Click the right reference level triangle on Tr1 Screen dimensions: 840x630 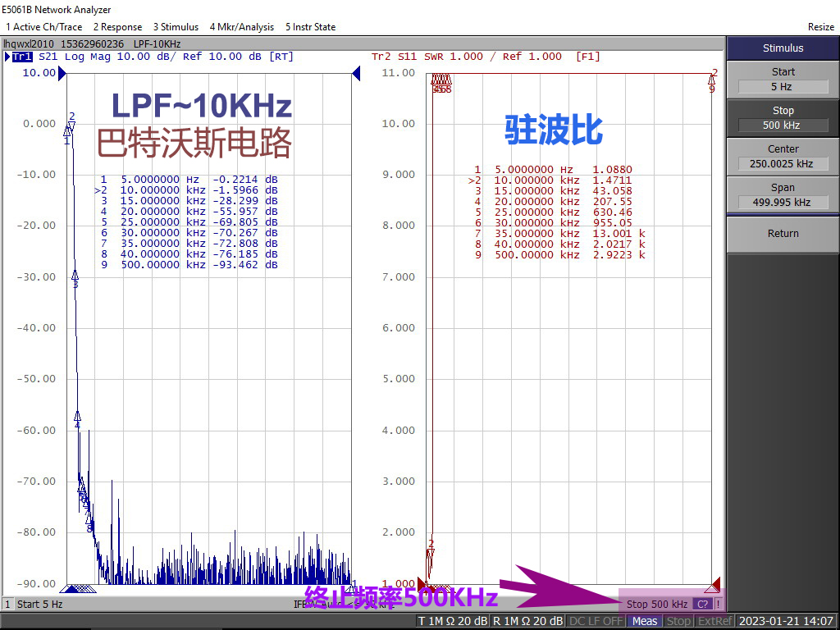tap(357, 74)
